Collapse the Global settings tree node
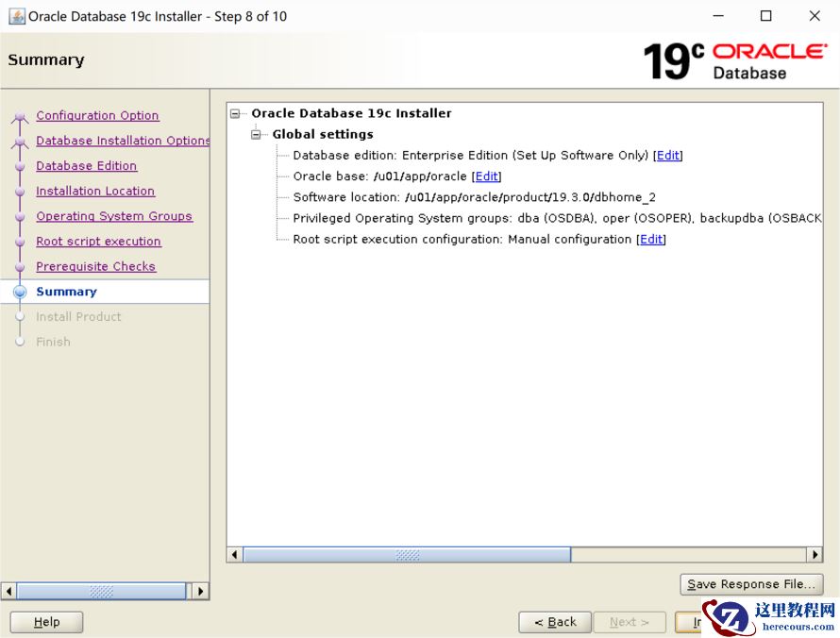This screenshot has width=840, height=638. pos(256,134)
